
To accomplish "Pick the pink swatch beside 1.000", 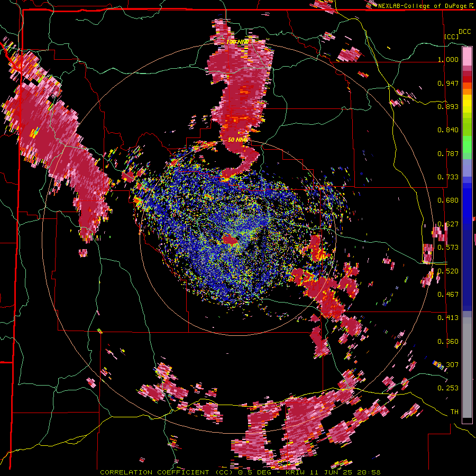I will (467, 57).
